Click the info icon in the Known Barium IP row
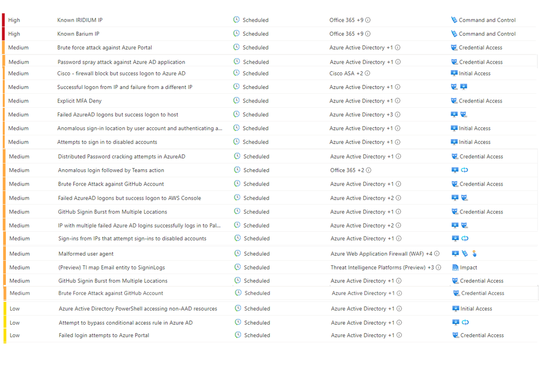 click(x=368, y=33)
